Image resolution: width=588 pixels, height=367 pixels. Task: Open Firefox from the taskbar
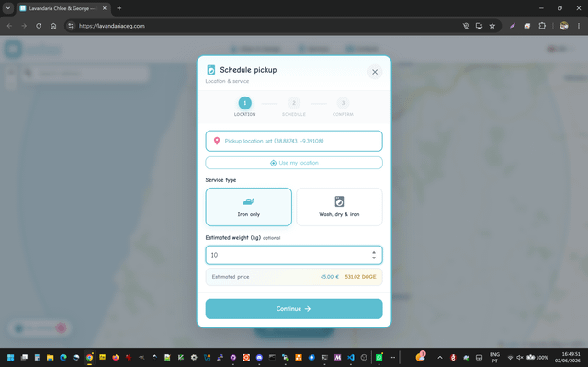coord(116,357)
